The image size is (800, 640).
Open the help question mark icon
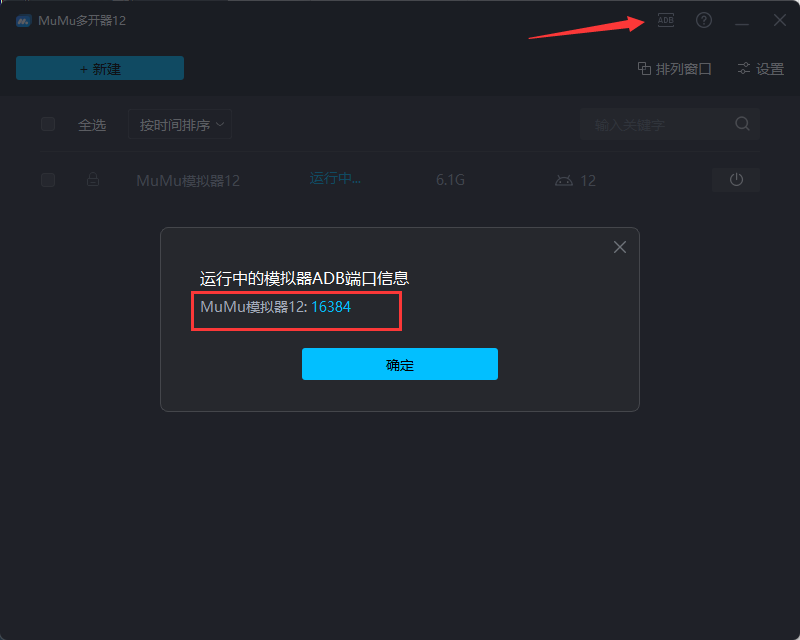(704, 20)
